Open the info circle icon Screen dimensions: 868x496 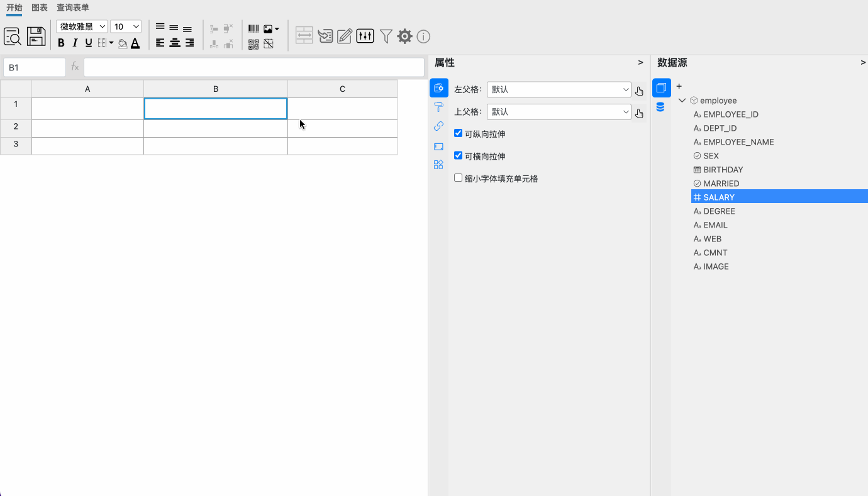(423, 36)
